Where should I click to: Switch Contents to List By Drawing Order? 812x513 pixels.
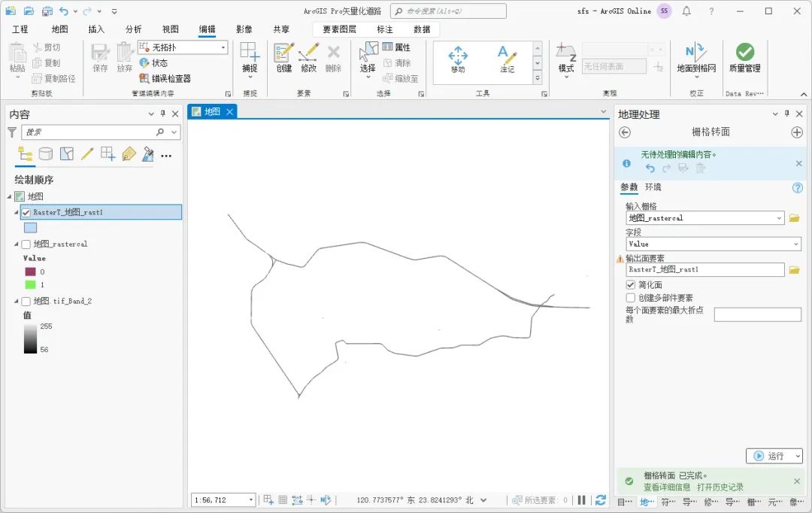pos(25,154)
